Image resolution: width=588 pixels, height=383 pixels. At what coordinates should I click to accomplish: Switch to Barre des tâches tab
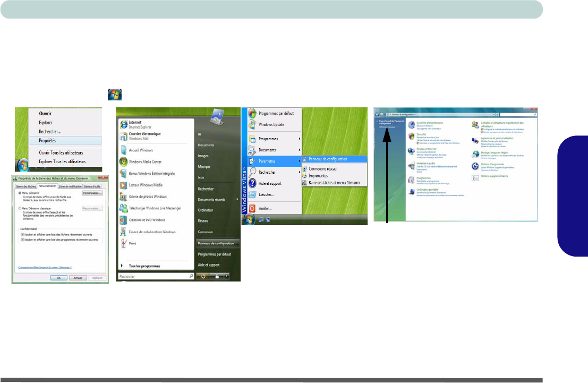(26, 186)
